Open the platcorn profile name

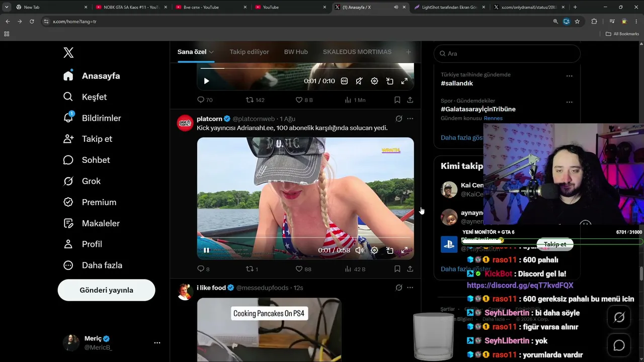pos(209,119)
